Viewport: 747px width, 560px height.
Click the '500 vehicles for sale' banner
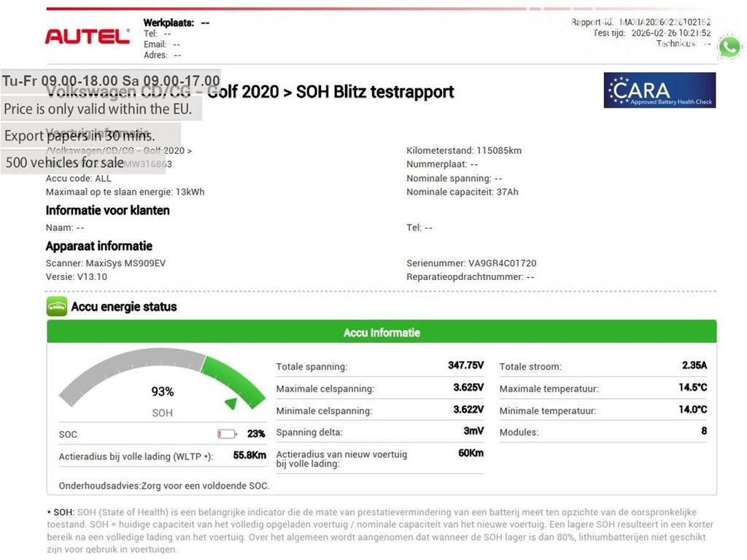65,163
